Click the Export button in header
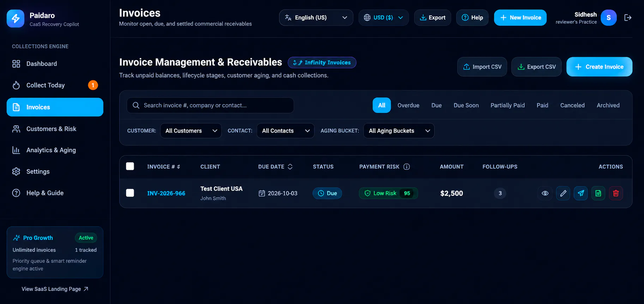The image size is (644, 304). coord(433,18)
